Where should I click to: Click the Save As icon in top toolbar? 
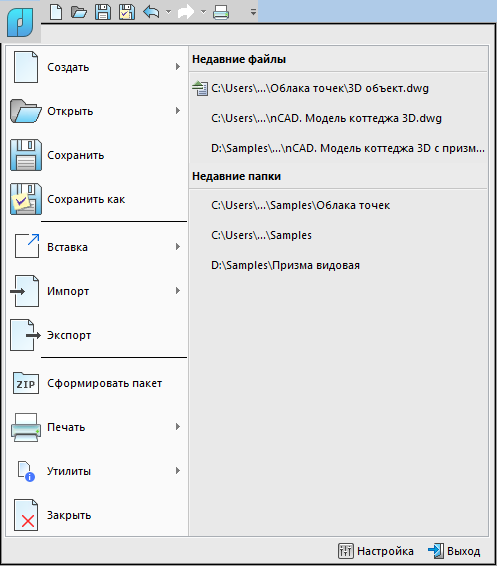(x=127, y=12)
